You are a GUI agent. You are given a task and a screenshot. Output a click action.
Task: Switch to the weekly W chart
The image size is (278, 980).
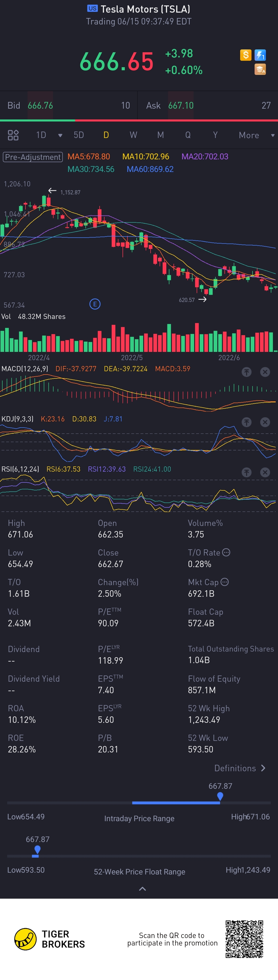(133, 135)
